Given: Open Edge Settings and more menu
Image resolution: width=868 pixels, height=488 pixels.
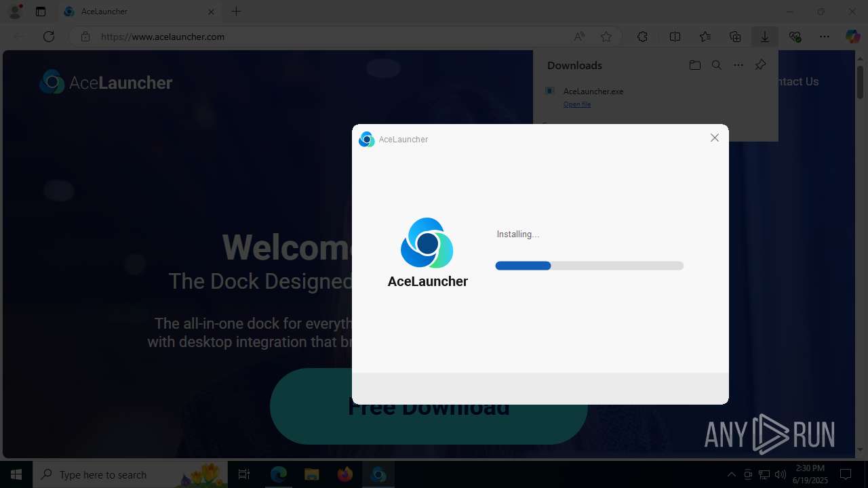Looking at the screenshot, I should [x=825, y=37].
